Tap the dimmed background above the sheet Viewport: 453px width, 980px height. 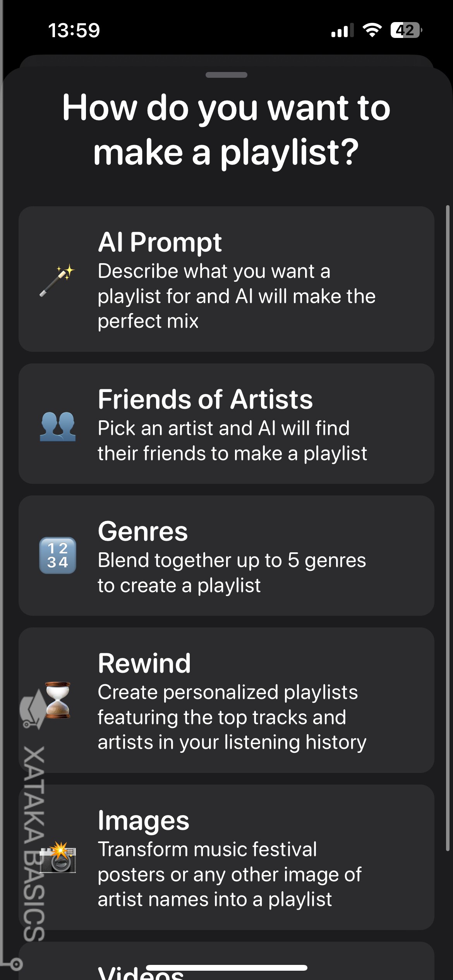pyautogui.click(x=226, y=50)
